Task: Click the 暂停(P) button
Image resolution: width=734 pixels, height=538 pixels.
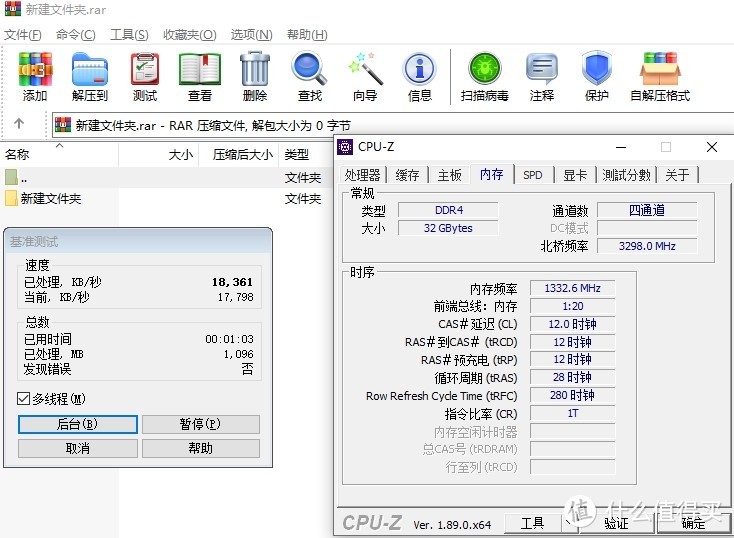Action: (200, 424)
